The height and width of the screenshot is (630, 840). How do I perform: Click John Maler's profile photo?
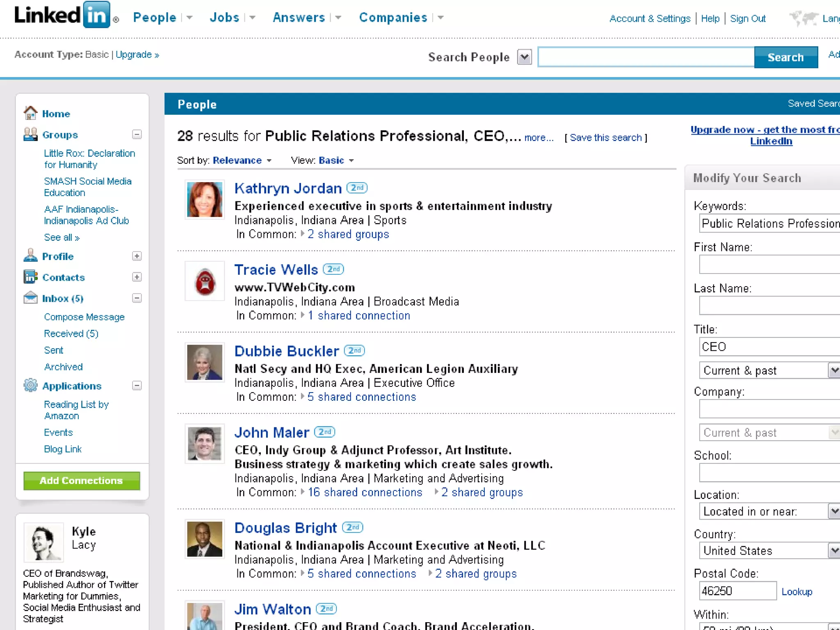[x=205, y=443]
